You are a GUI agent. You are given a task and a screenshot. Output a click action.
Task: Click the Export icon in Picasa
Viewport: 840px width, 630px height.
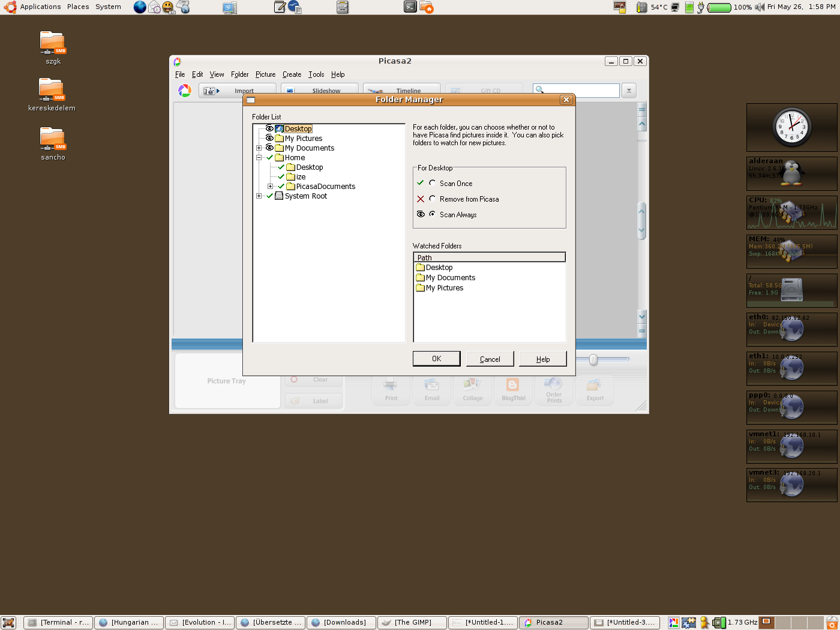[x=595, y=389]
